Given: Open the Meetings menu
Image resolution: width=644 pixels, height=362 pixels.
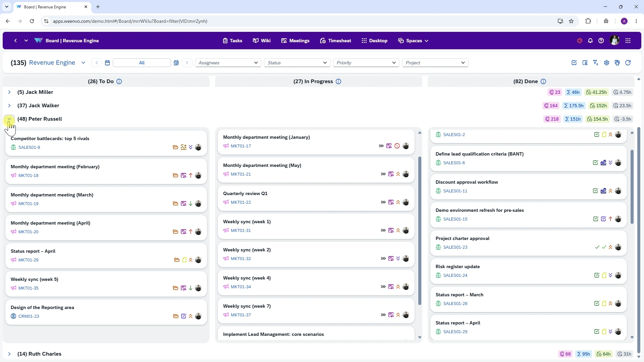Looking at the screenshot, I should tap(295, 41).
